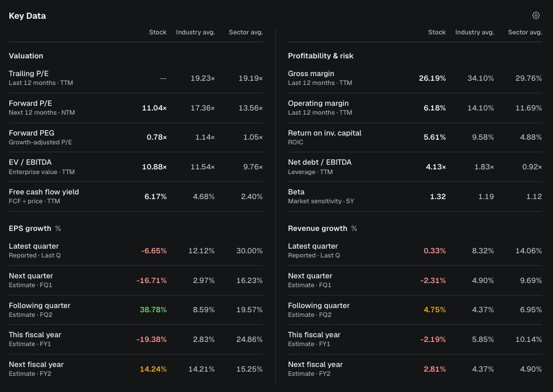The width and height of the screenshot is (553, 392).
Task: Select Net debt / EBITDA stock value 4.13×
Action: coord(436,167)
